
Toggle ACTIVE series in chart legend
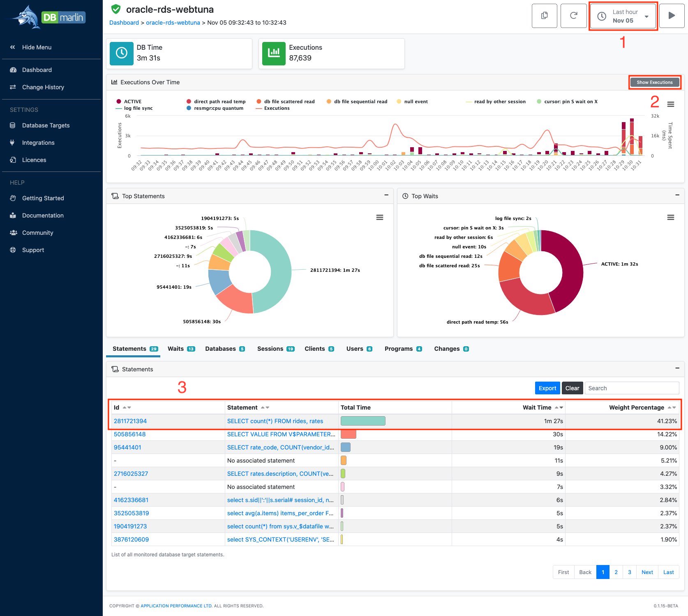point(129,102)
